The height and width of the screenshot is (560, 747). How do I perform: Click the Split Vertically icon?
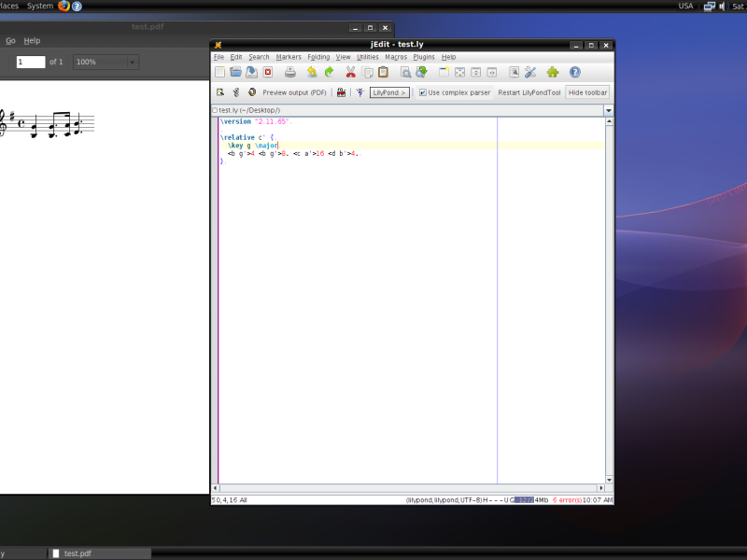[x=492, y=72]
